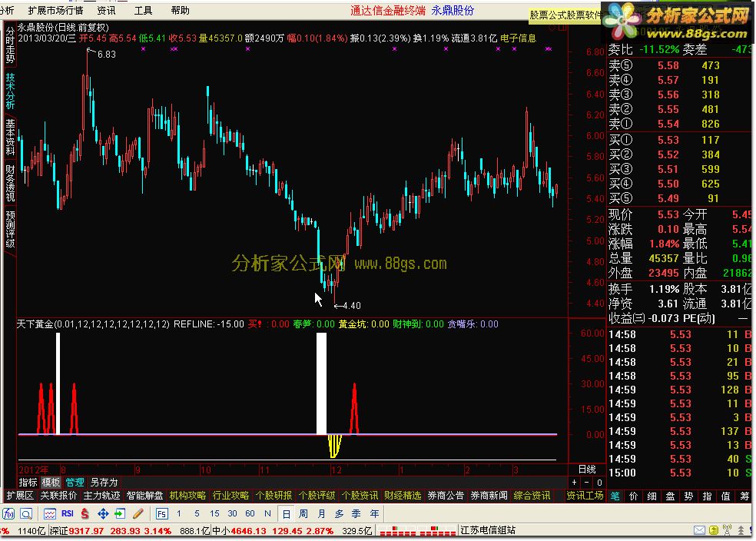This screenshot has height=541, width=756.
Task: Switch to 分时走势 sidebar tab
Action: pyautogui.click(x=10, y=45)
